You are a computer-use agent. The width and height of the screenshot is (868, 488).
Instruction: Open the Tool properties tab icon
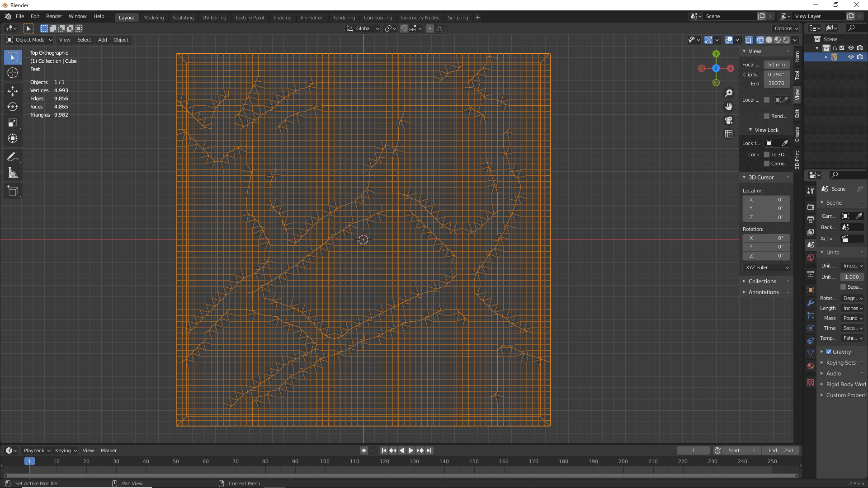811,191
